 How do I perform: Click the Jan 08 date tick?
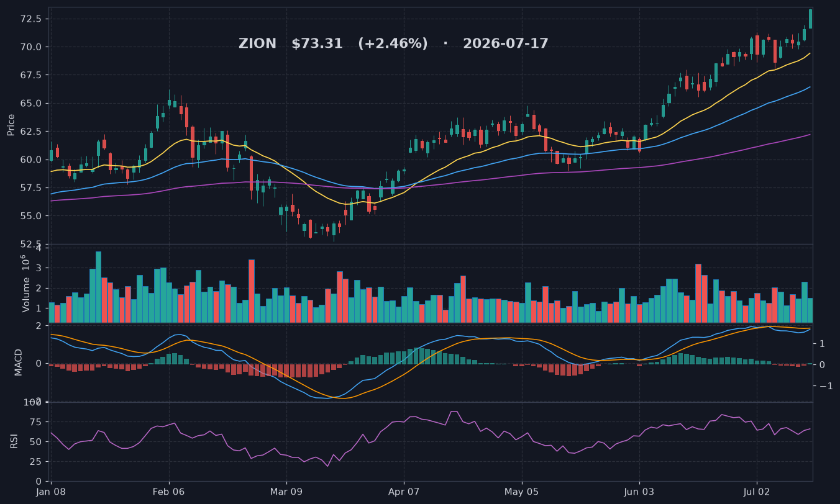click(51, 491)
